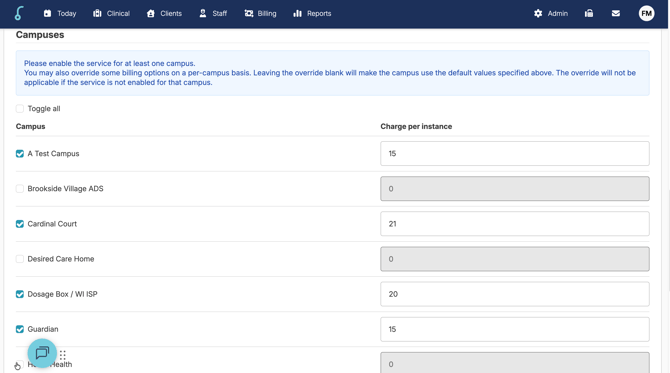Click the Dosage Box / WI ISP label
670x373 pixels.
pos(62,294)
